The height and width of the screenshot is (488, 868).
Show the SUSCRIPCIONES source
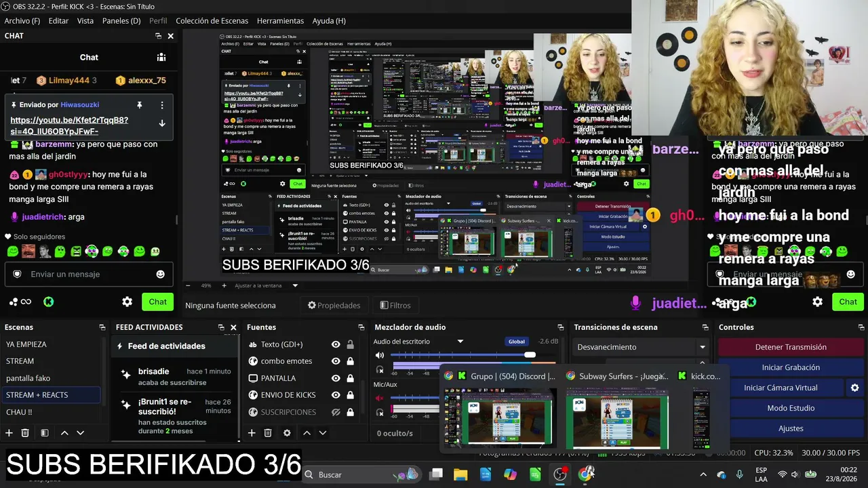pos(336,412)
